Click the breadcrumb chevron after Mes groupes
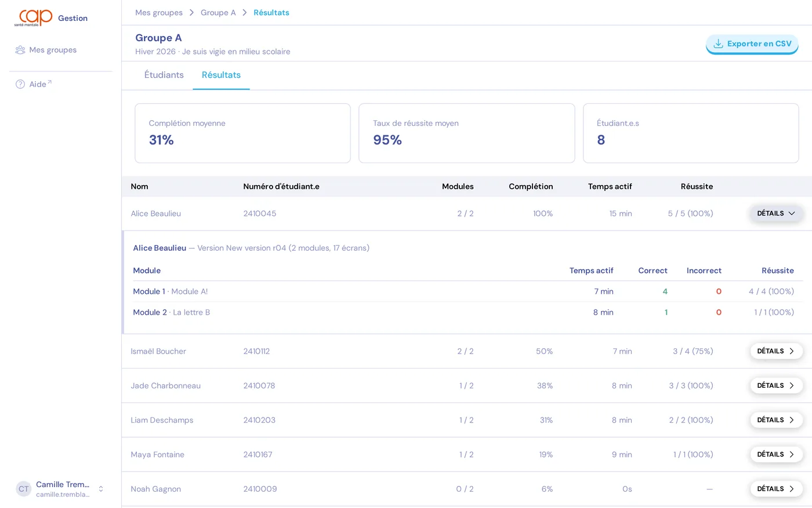Image resolution: width=812 pixels, height=508 pixels. coord(191,13)
